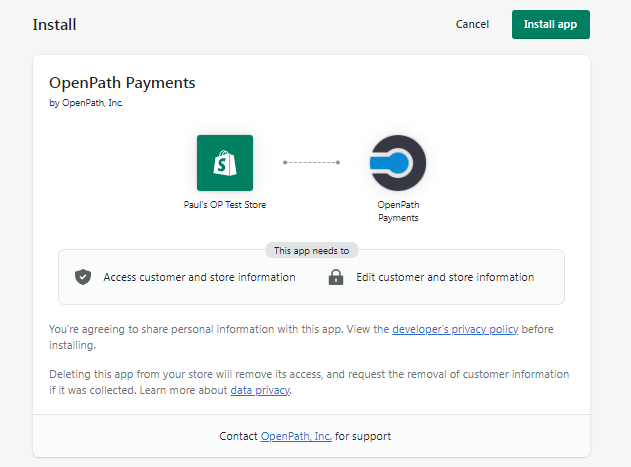
Task: Open the developer's privacy policy link
Action: point(455,329)
